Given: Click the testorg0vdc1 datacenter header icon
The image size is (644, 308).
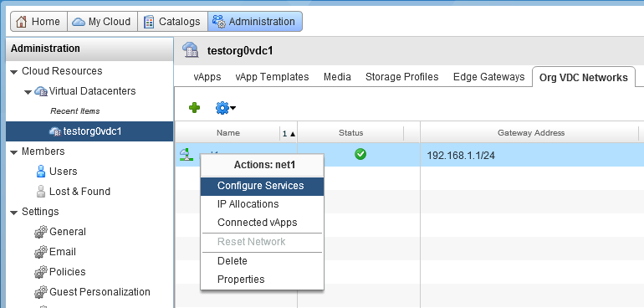Looking at the screenshot, I should pos(190,50).
